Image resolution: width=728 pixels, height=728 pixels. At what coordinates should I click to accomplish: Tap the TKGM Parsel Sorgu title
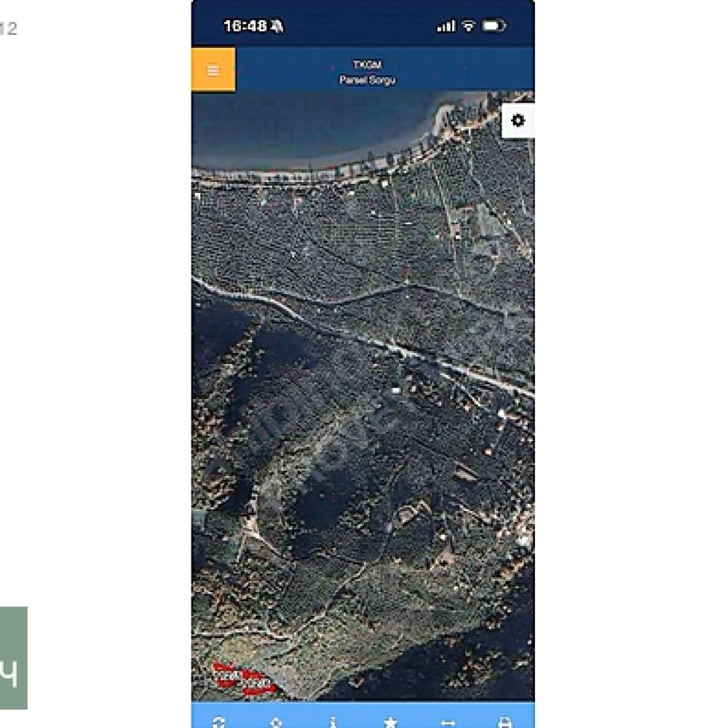pyautogui.click(x=367, y=72)
